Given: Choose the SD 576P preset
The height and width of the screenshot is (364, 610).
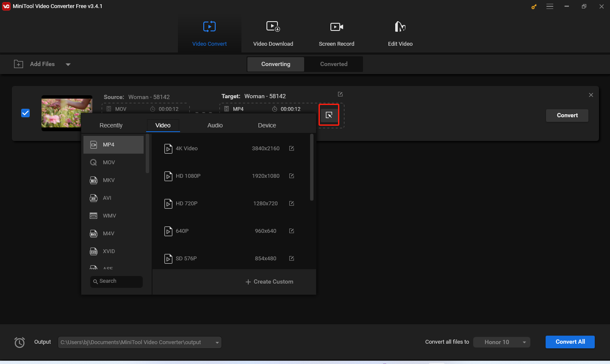Looking at the screenshot, I should coord(231,259).
